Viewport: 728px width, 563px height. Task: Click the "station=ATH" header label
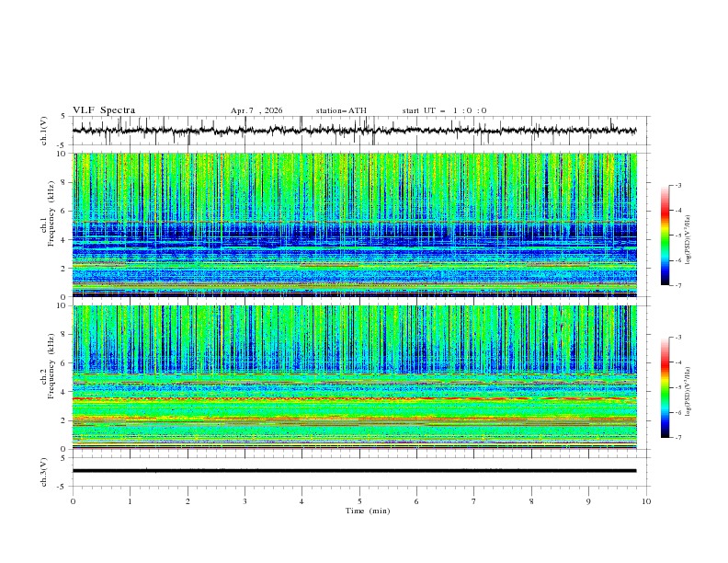pos(341,110)
